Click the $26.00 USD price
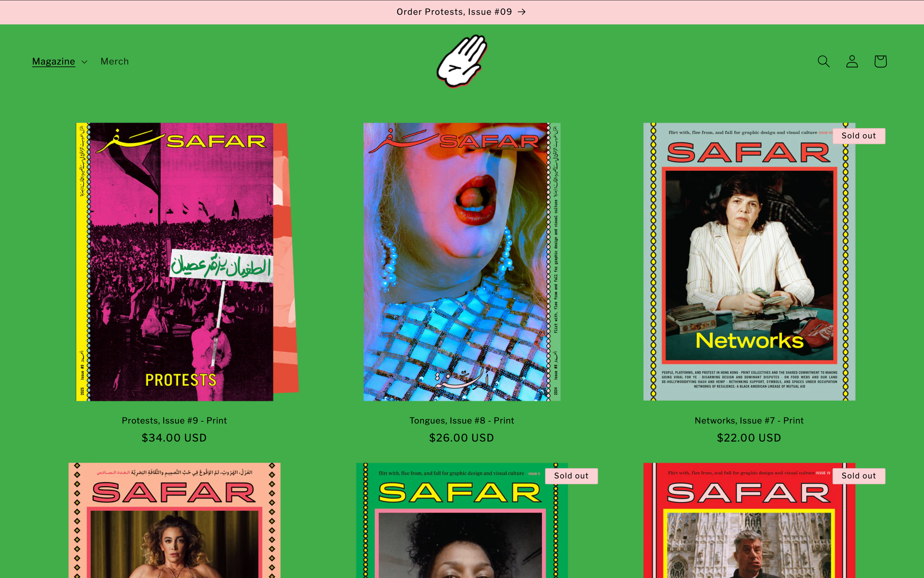This screenshot has width=924, height=578. pos(462,438)
